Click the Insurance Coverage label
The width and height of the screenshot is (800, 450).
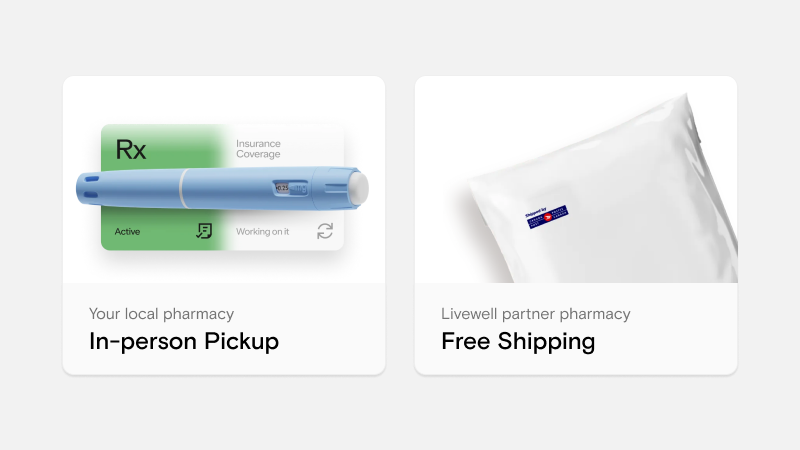coord(258,149)
